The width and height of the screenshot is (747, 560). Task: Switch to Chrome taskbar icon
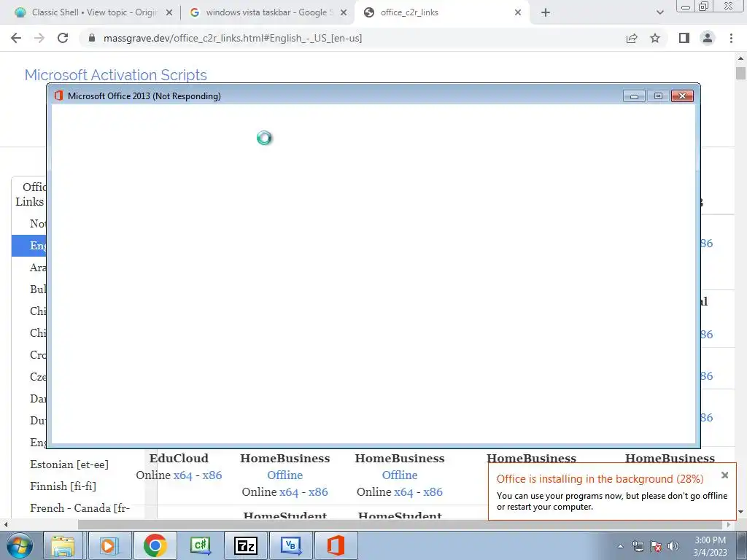(x=155, y=545)
